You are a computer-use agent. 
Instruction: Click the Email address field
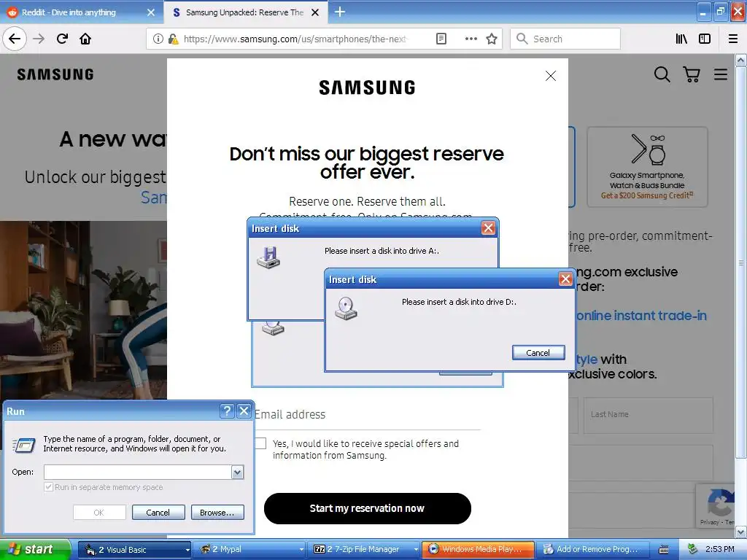(x=368, y=414)
